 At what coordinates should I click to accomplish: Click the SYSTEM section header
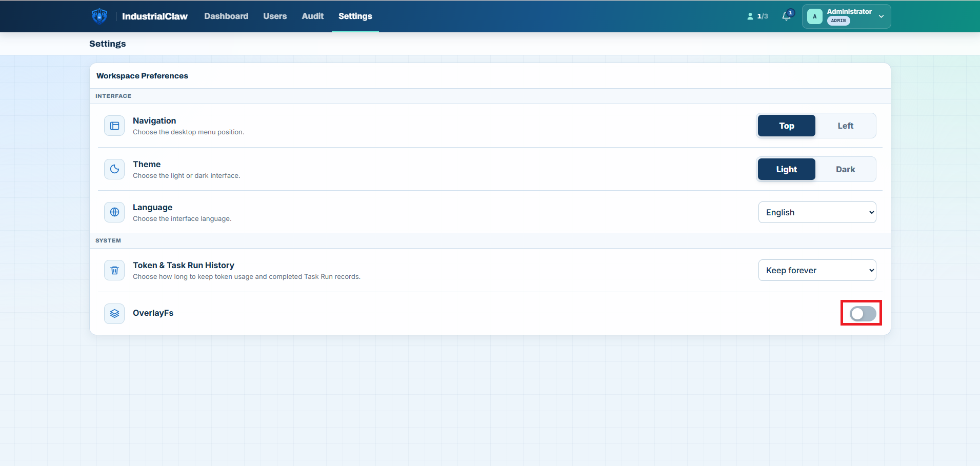[x=108, y=240]
